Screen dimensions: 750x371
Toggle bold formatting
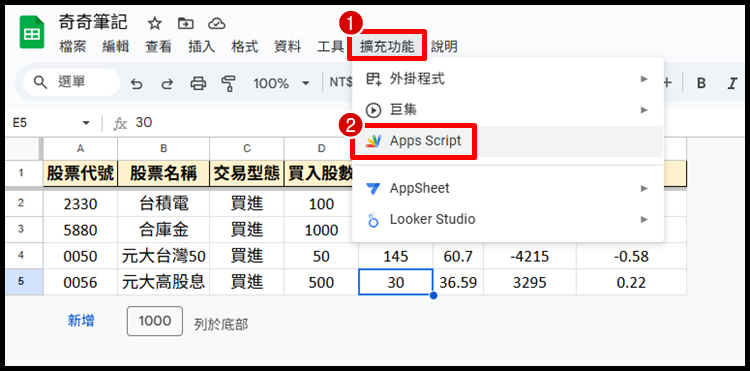[701, 84]
